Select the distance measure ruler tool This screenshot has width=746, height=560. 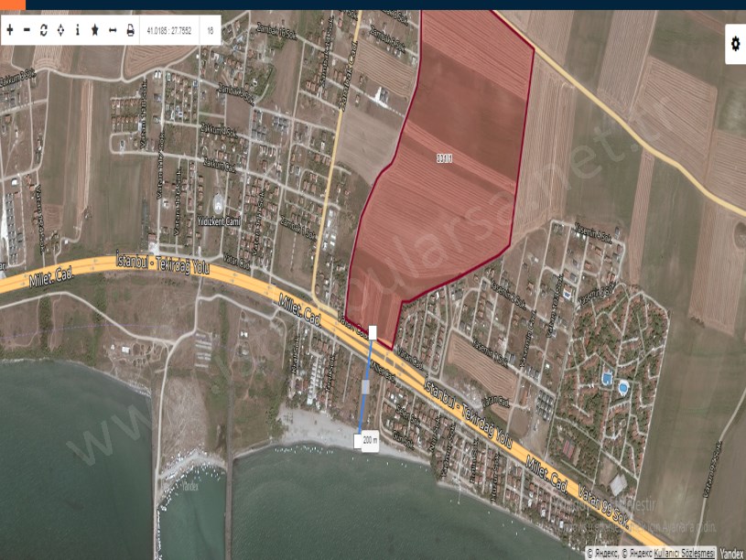112,30
